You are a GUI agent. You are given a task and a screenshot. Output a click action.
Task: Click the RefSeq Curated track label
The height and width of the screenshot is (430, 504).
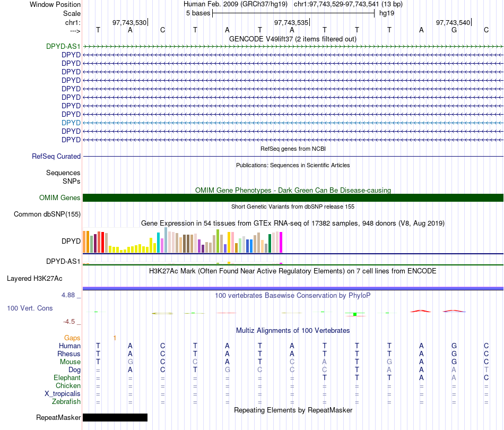(56, 156)
